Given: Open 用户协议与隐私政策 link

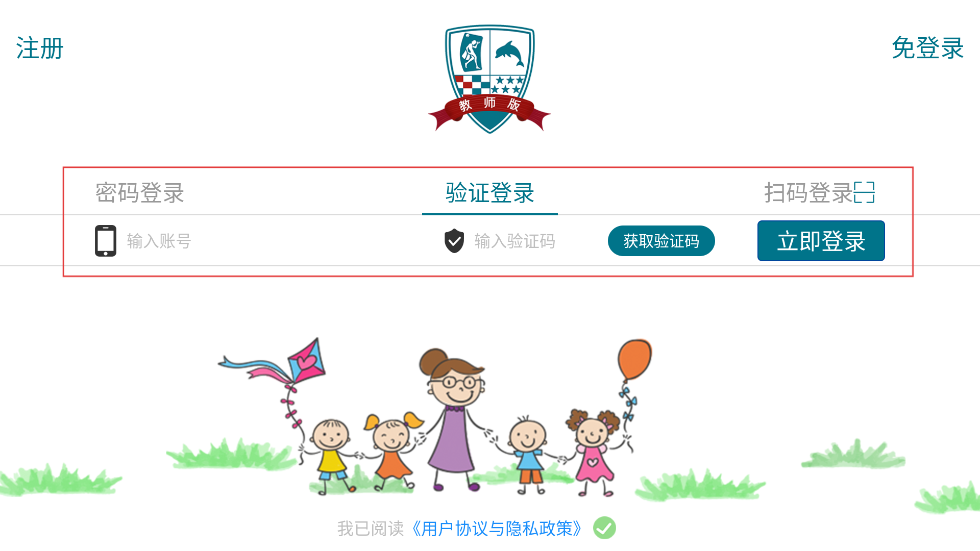Looking at the screenshot, I should [x=497, y=529].
